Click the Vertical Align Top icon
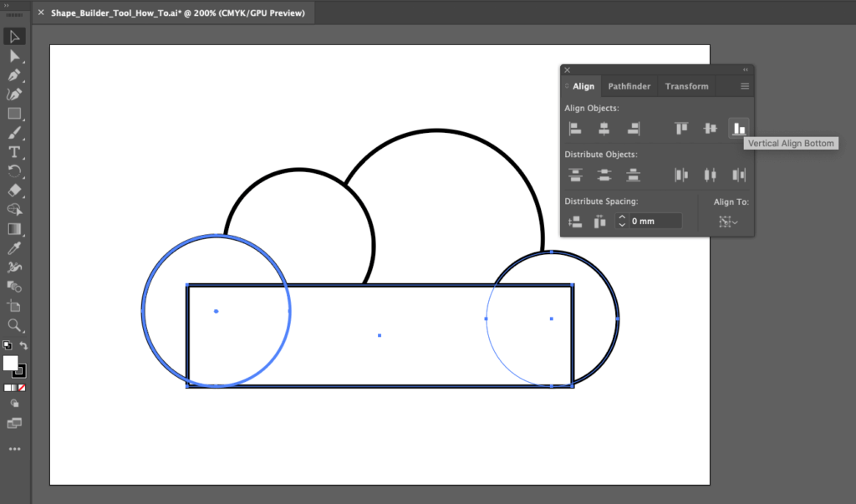The width and height of the screenshot is (856, 504). point(681,128)
